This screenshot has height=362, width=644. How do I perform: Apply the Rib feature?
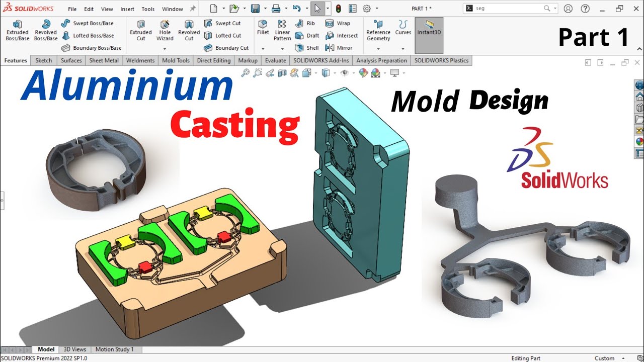305,23
